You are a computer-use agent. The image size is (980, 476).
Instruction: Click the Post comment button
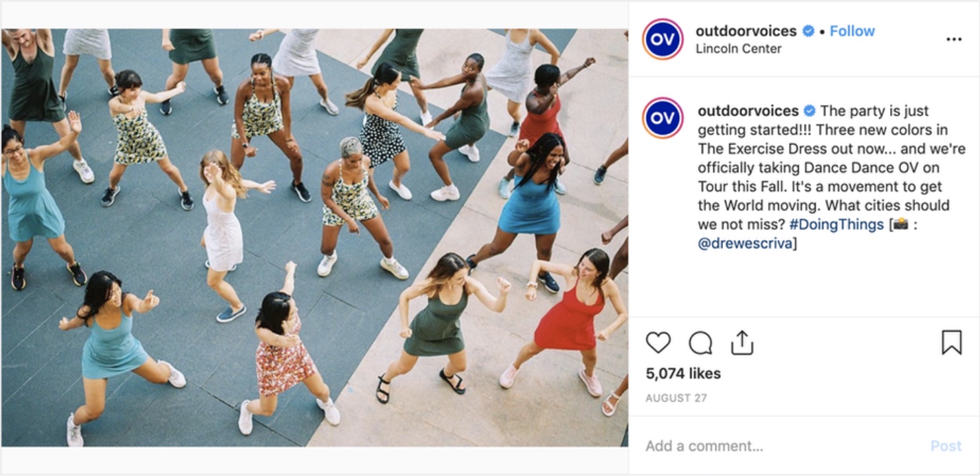click(946, 446)
